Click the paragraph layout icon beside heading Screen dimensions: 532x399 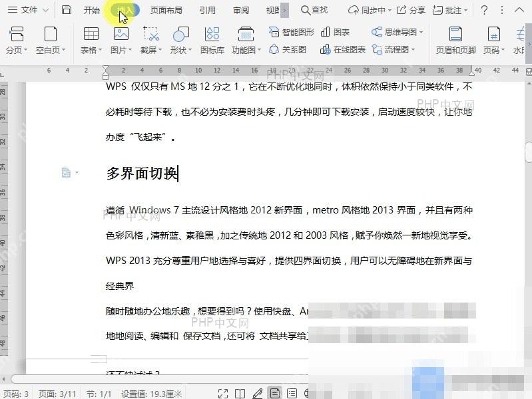click(66, 172)
